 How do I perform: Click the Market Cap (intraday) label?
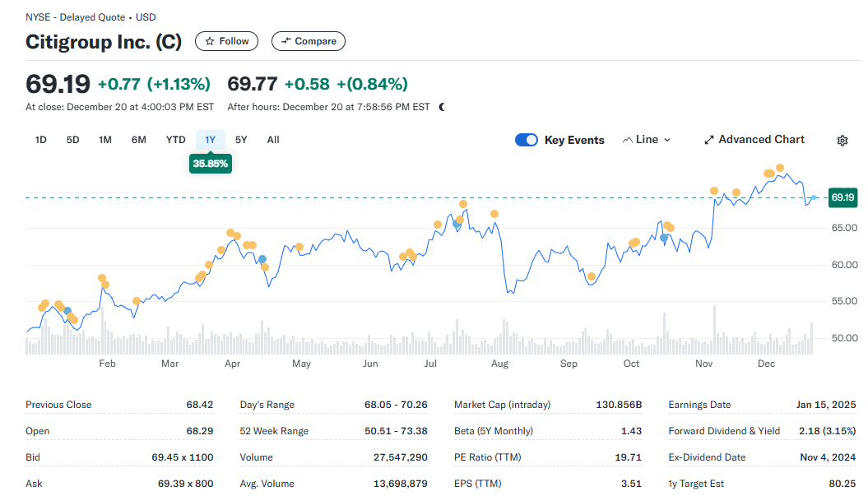502,405
